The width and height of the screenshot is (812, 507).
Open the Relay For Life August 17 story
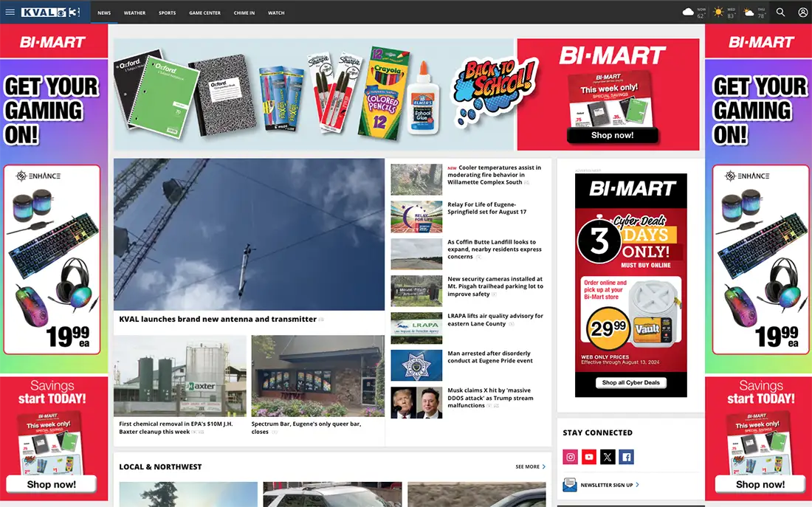pyautogui.click(x=486, y=208)
